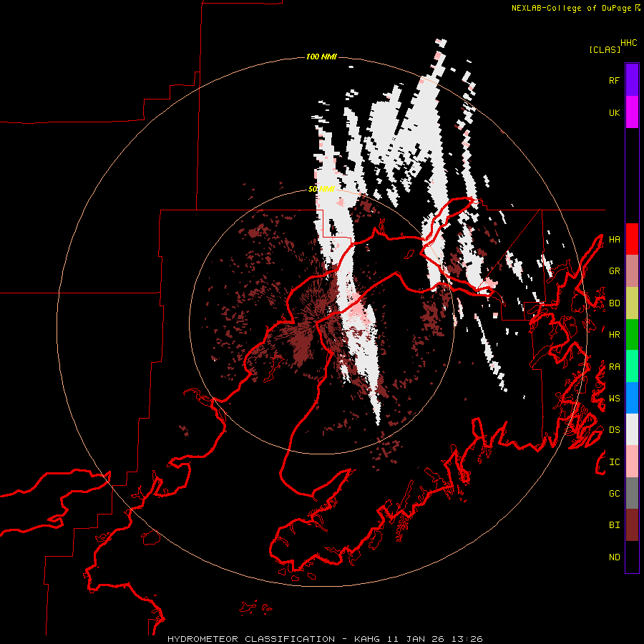Click the 50 NMI range ring label

click(x=321, y=189)
